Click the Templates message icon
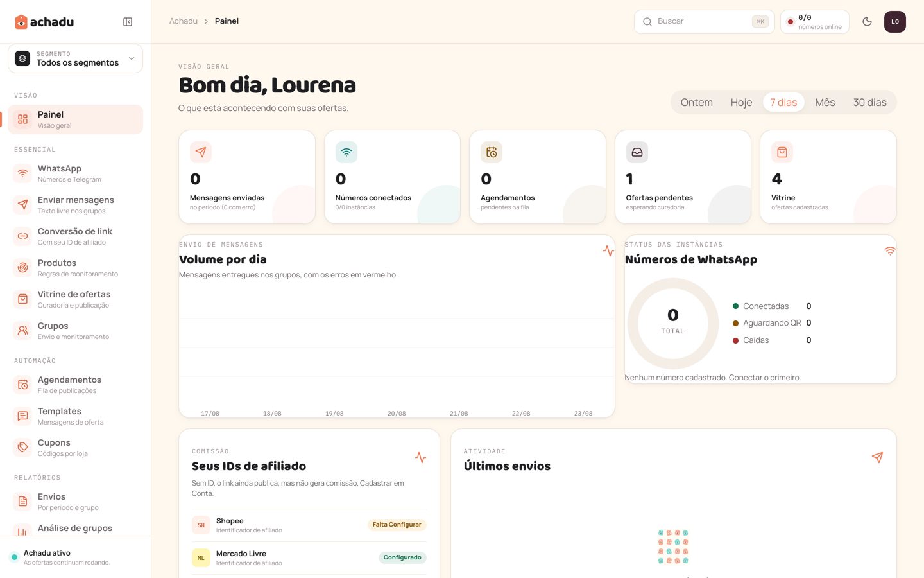Viewport: 924px width, 578px height. 23,416
